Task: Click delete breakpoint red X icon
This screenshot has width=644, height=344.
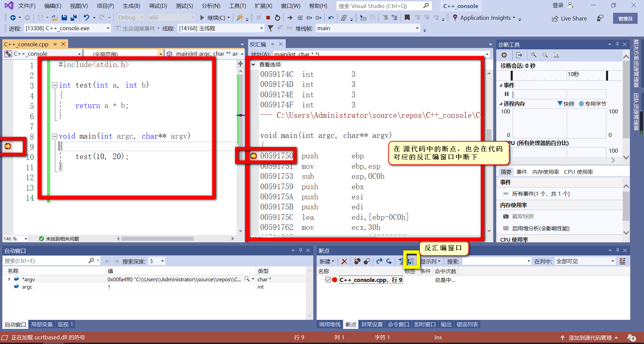Action: [x=344, y=261]
